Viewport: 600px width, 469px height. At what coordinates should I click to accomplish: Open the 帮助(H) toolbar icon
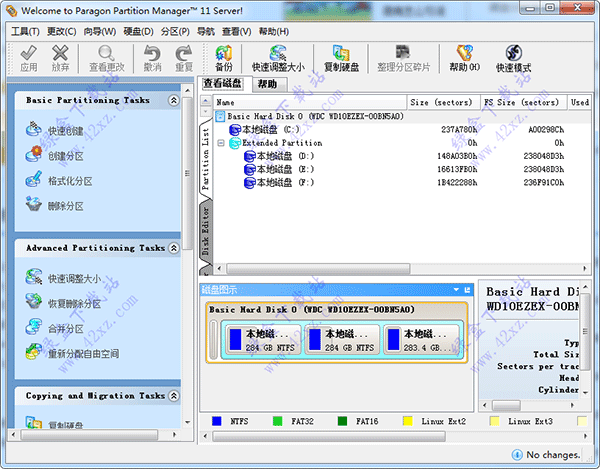pyautogui.click(x=465, y=53)
